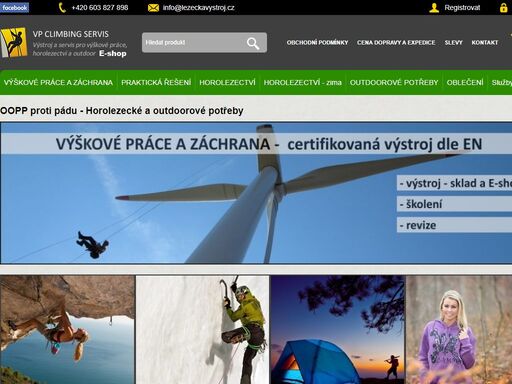This screenshot has height=384, width=512.
Task: Open the Outdoorové potřeby category
Action: coord(394,82)
